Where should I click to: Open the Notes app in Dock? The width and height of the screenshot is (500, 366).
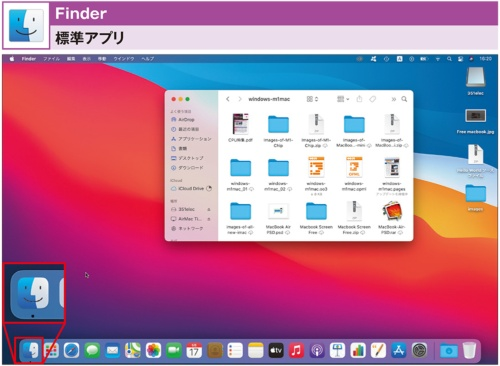pos(256,350)
